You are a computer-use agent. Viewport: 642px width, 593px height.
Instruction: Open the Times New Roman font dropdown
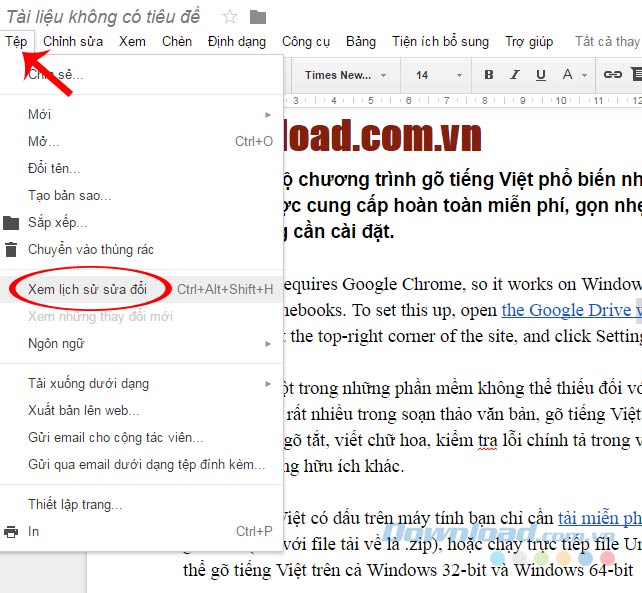345,75
